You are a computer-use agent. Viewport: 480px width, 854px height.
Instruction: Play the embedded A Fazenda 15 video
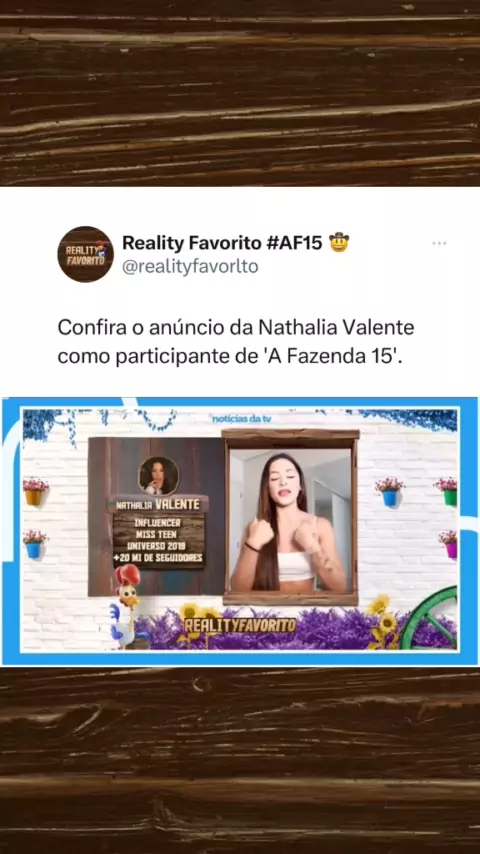tap(240, 531)
